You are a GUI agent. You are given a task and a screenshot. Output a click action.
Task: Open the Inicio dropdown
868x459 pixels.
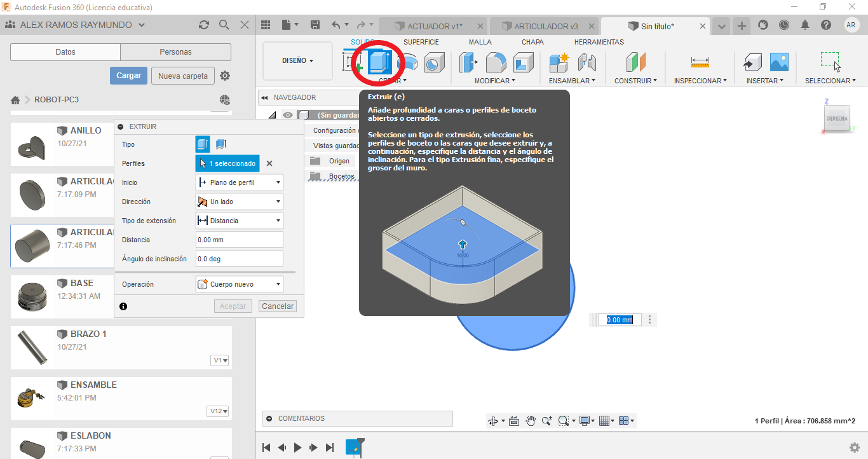(239, 182)
